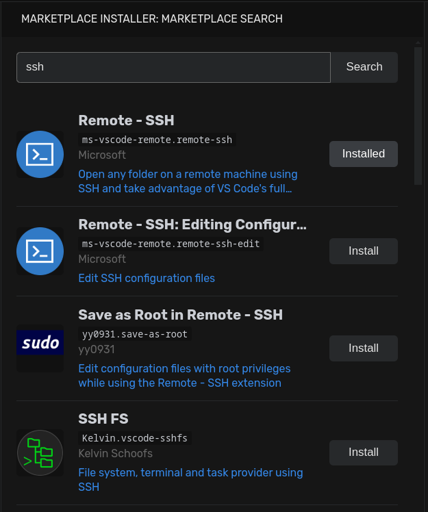Open the root privileges description link
This screenshot has height=512, width=428.
coord(184,376)
